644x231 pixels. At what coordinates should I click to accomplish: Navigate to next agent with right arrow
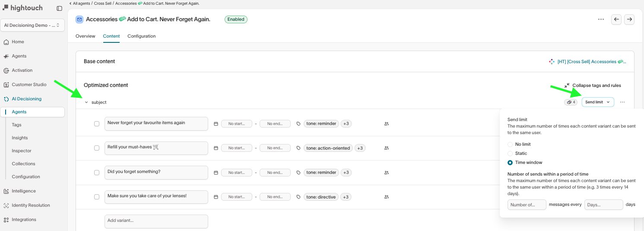(629, 19)
